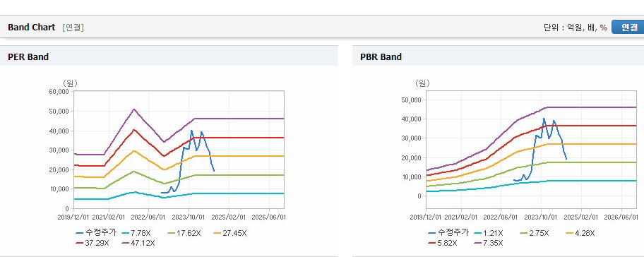Toggle the 2.75X legend series
The width and height of the screenshot is (644, 257).
coord(535,233)
